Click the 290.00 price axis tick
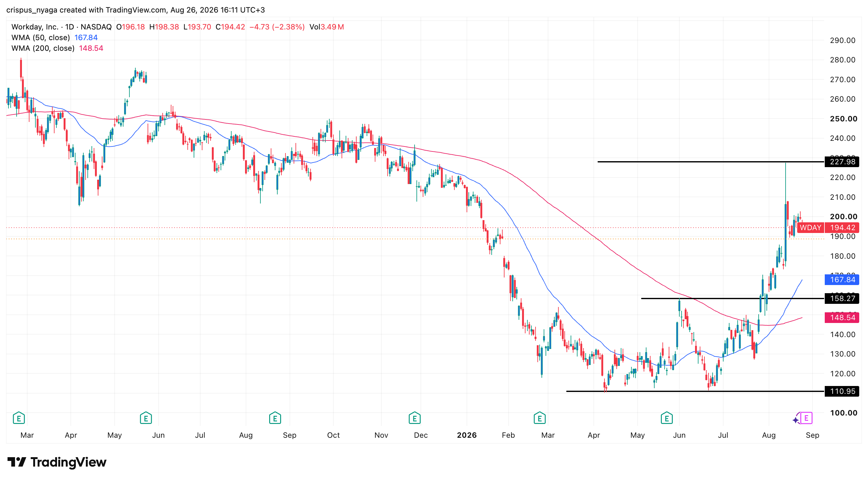This screenshot has height=481, width=868. 843,40
